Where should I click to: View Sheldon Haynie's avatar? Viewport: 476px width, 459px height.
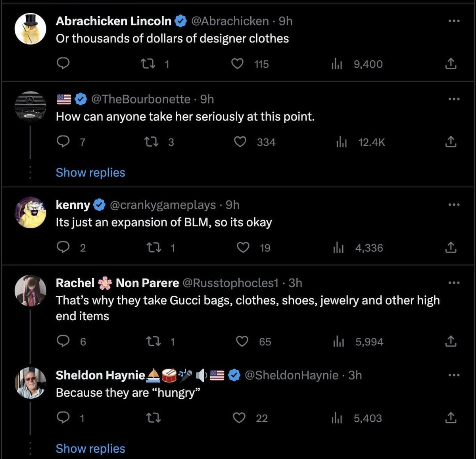(30, 382)
